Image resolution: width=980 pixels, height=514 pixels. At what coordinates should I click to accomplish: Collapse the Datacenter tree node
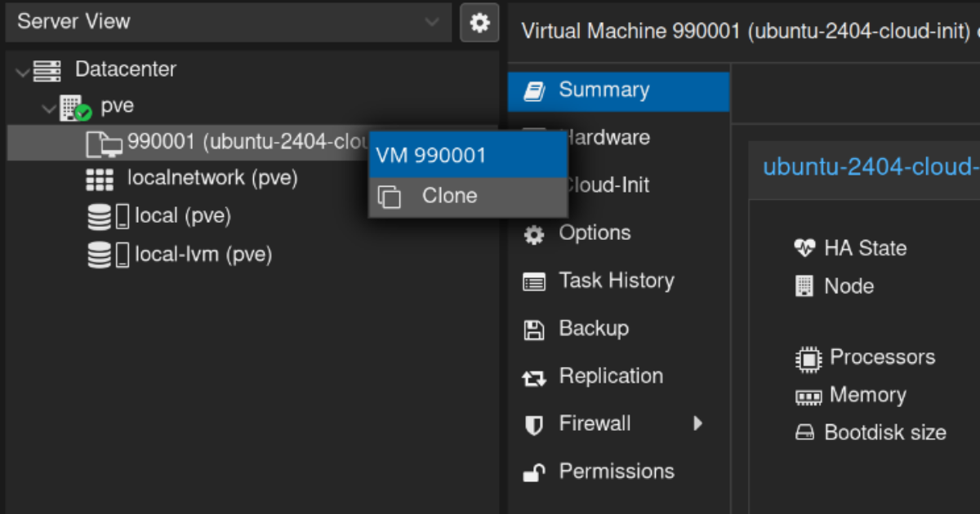(22, 69)
